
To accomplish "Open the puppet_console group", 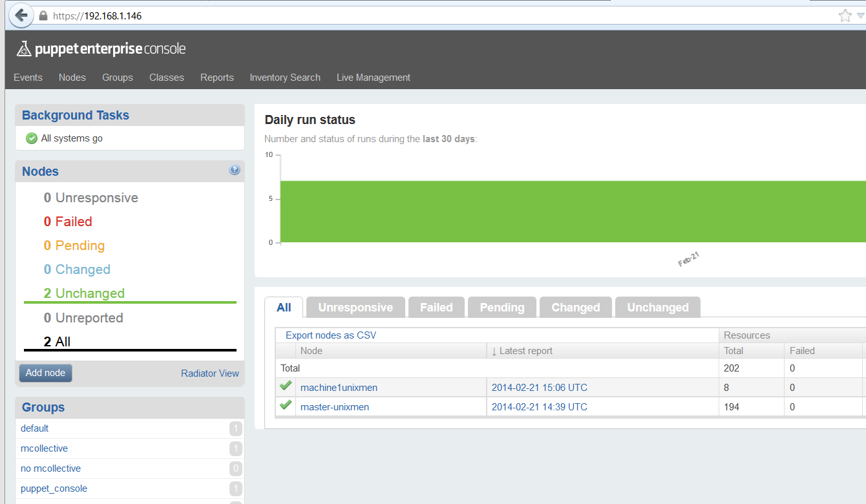I will (54, 488).
